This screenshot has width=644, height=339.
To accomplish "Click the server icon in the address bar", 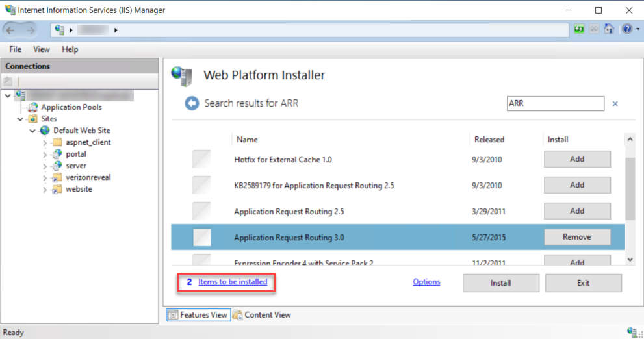I will click(60, 30).
